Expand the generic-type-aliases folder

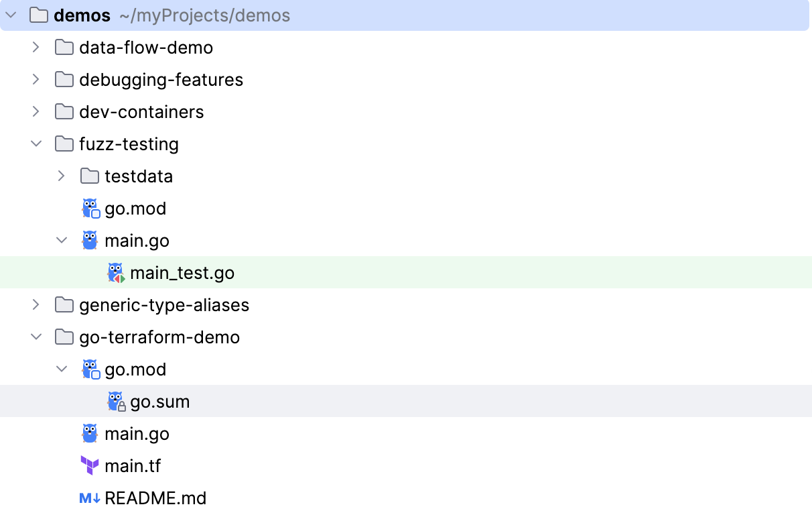[x=36, y=304]
